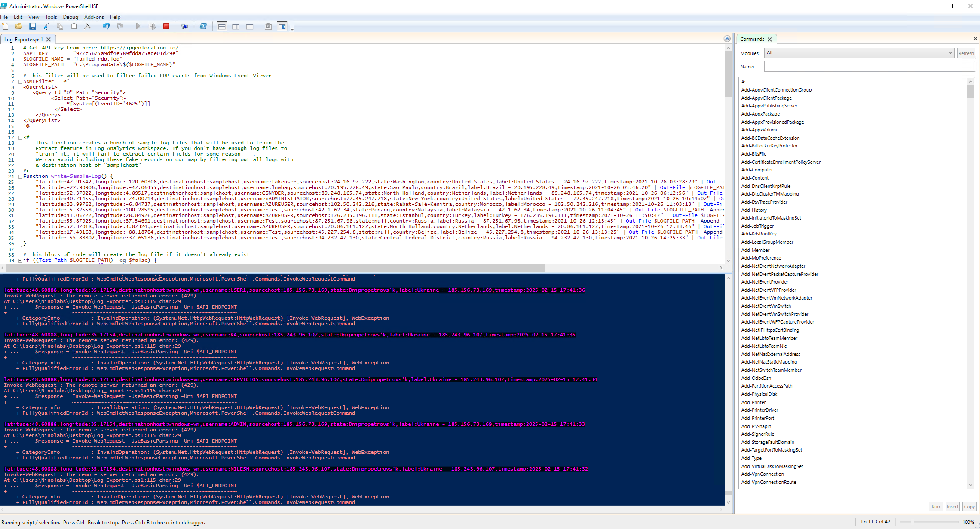Select Add-Computer in commands list

757,170
